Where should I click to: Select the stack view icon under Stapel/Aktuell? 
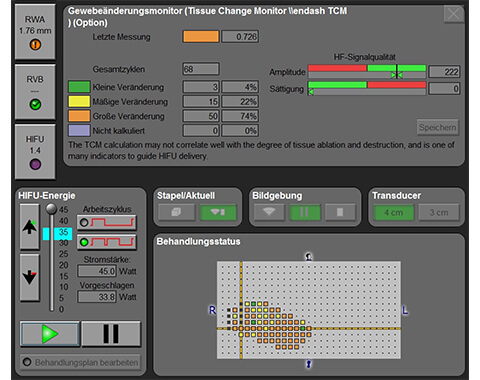click(177, 212)
